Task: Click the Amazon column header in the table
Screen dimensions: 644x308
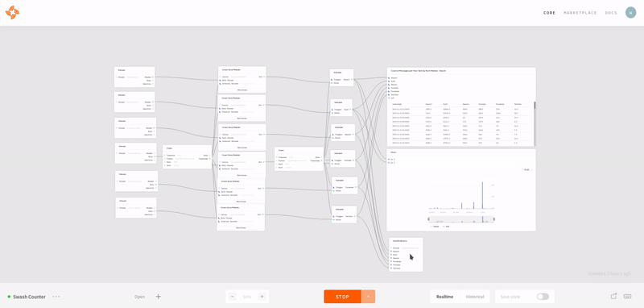Action: pyautogui.click(x=466, y=105)
